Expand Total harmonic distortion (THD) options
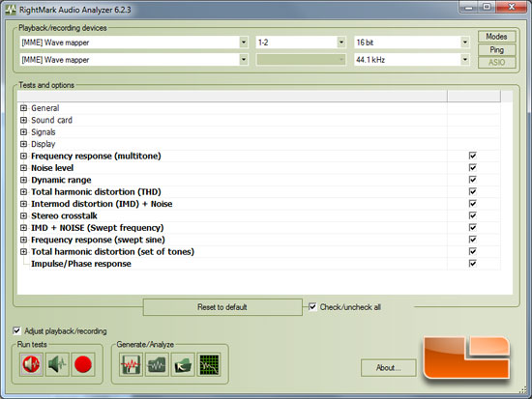Viewport: 532px width, 399px height. click(x=23, y=192)
